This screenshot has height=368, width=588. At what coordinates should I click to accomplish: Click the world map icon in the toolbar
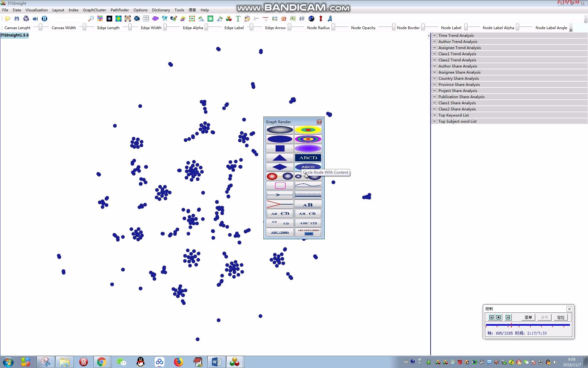pyautogui.click(x=164, y=19)
